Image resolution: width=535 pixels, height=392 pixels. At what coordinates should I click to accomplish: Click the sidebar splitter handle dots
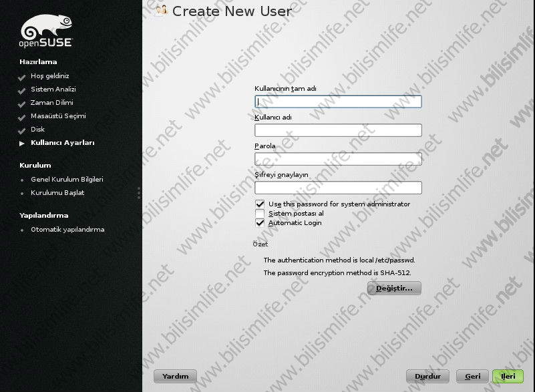tap(138, 193)
